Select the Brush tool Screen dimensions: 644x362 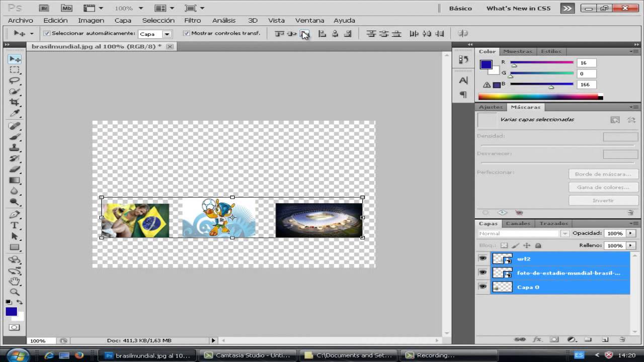pyautogui.click(x=15, y=137)
